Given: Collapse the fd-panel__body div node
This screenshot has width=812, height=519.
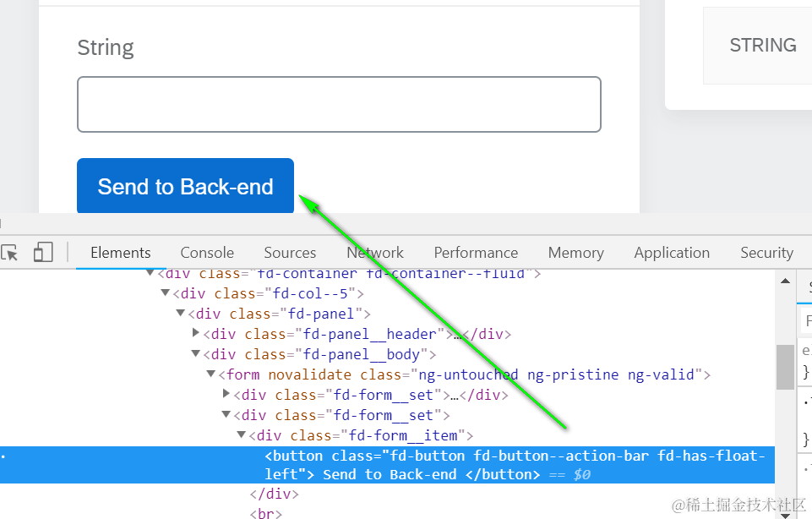Looking at the screenshot, I should coord(195,353).
